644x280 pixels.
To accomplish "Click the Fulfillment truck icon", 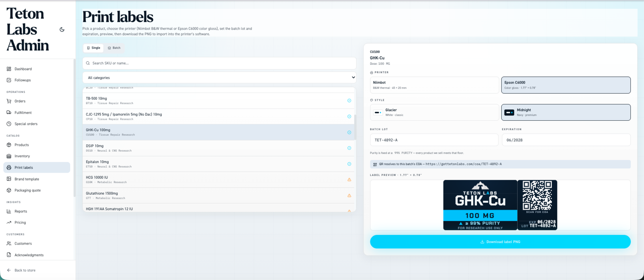I will point(9,113).
